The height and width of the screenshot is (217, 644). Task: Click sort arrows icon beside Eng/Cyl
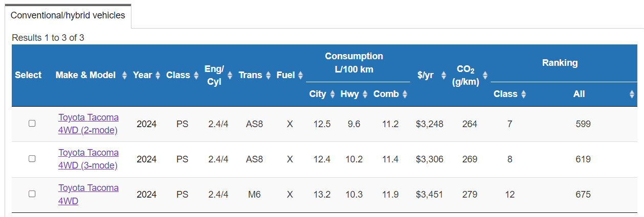click(x=230, y=76)
